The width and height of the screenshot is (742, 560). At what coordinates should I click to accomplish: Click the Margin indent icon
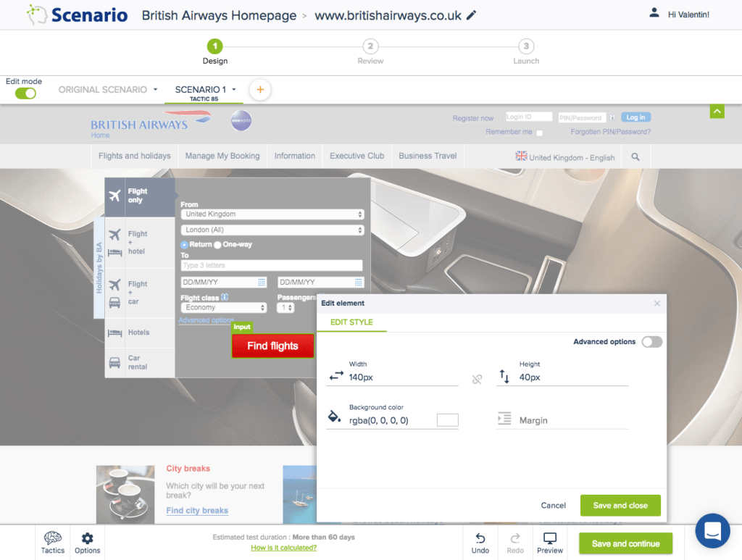pos(504,419)
